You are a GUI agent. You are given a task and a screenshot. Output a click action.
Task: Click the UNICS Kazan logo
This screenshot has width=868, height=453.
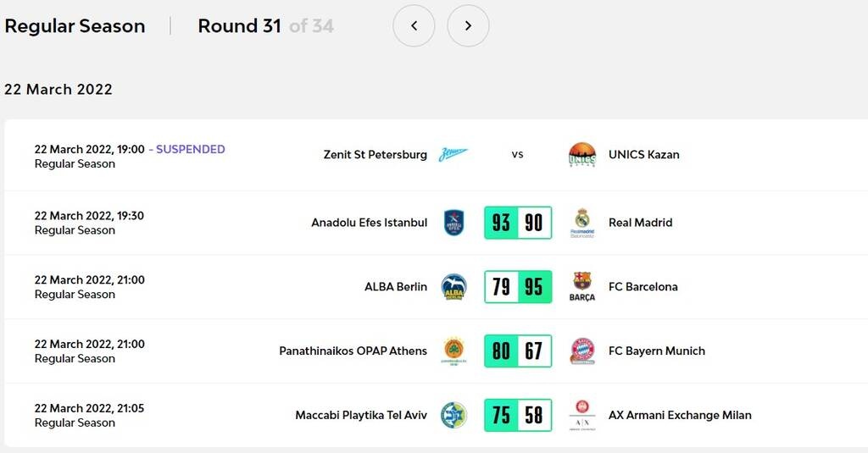click(582, 155)
